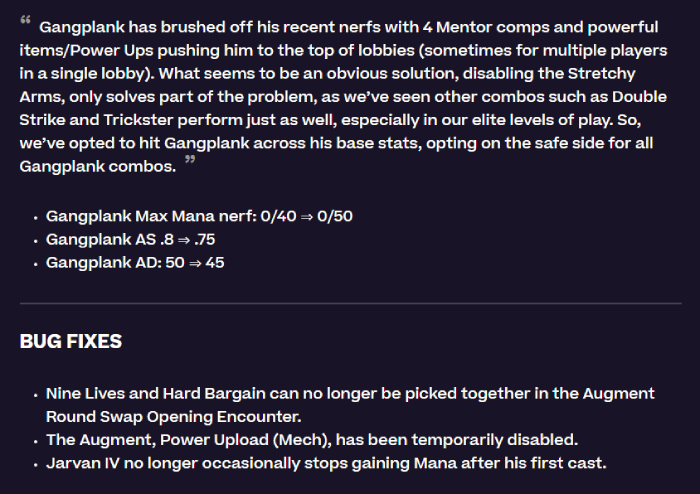
Task: Click the arrow in the Max Mana nerf line
Action: tap(307, 217)
